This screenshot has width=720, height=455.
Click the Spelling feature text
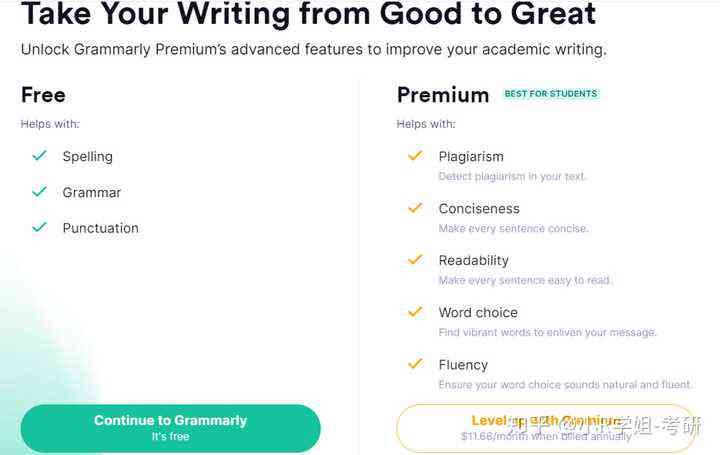(88, 157)
